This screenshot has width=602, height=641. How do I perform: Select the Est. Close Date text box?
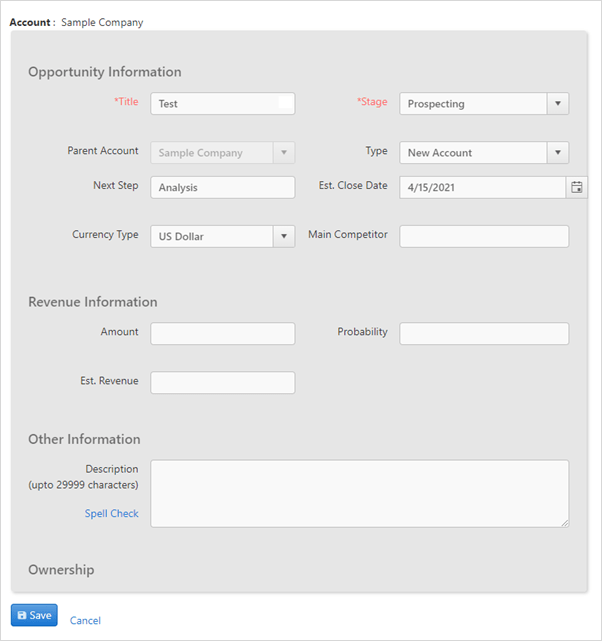(x=483, y=187)
